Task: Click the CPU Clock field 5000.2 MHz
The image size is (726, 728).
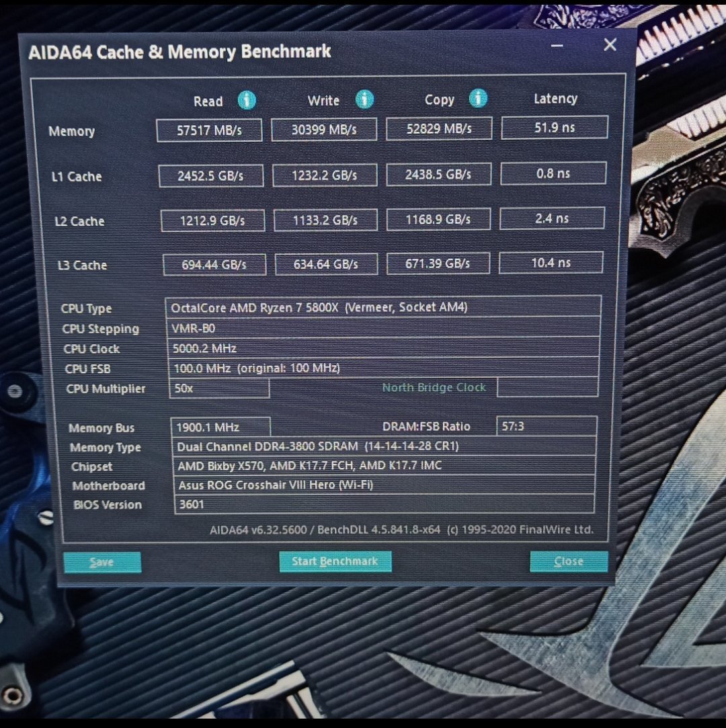Action: coord(383,348)
